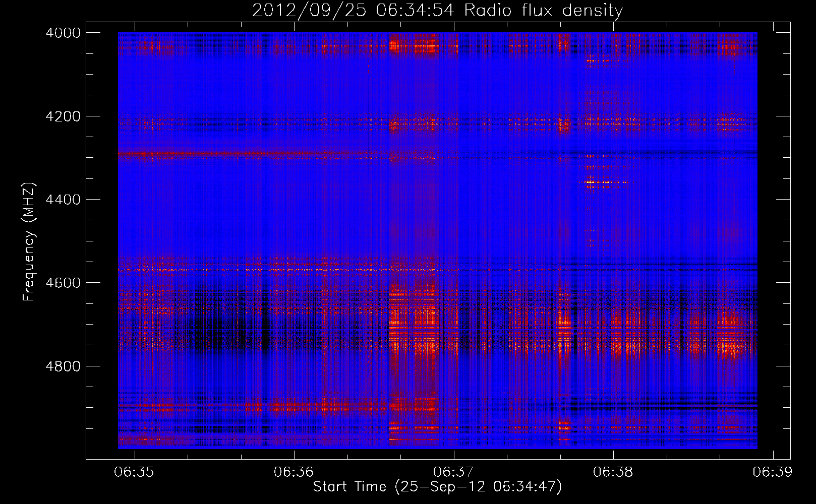The width and height of the screenshot is (816, 504).
Task: Click the x-axis label "Start Time (25-Sep-12 06:34:47)"
Action: click(437, 487)
